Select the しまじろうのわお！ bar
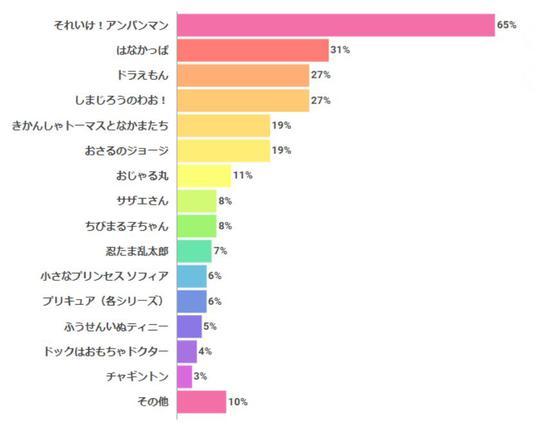The width and height of the screenshot is (550, 427). tap(243, 100)
